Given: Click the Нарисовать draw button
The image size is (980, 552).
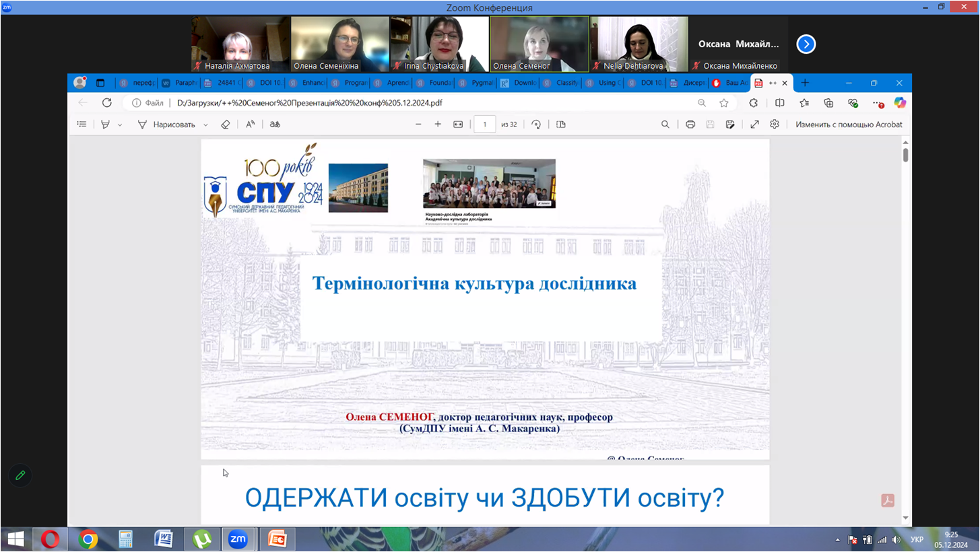Looking at the screenshot, I should click(166, 125).
